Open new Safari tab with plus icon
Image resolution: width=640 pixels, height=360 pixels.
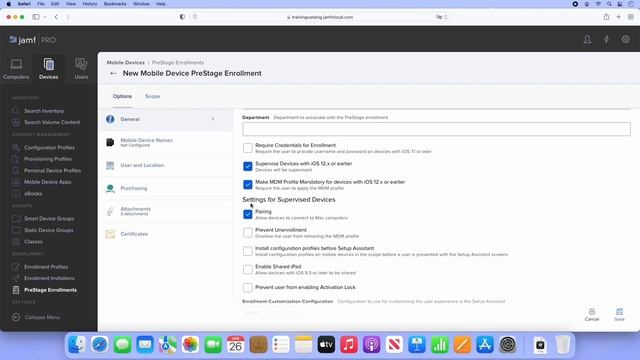point(618,17)
